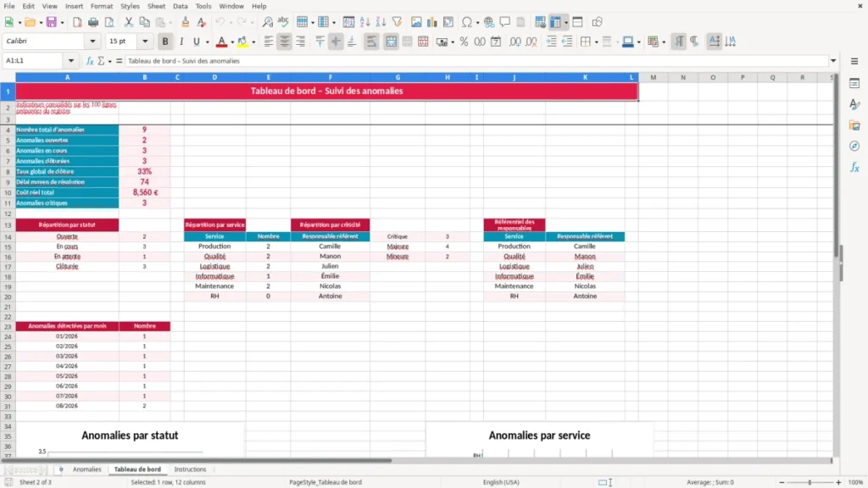
Task: Click the font color red swatch
Action: pos(221,42)
